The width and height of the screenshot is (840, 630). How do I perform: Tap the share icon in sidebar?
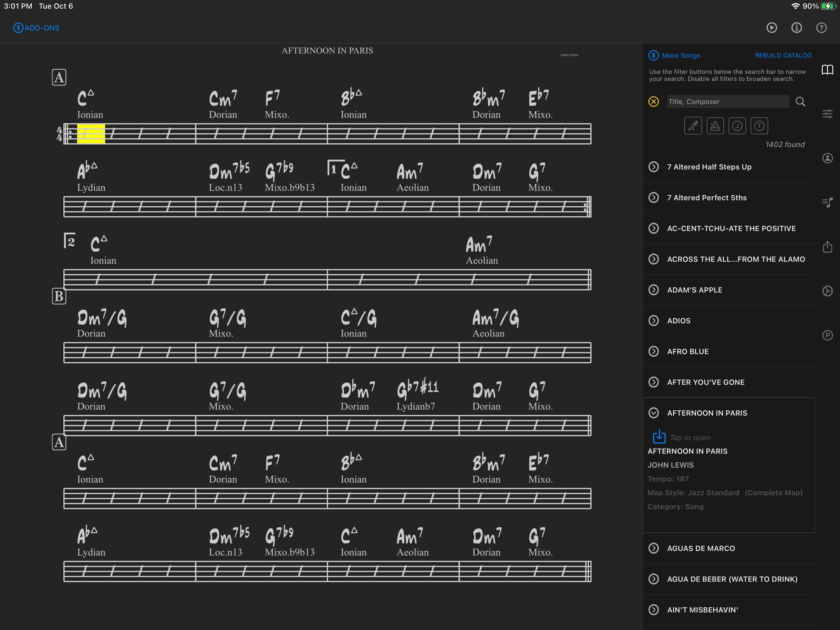click(827, 247)
